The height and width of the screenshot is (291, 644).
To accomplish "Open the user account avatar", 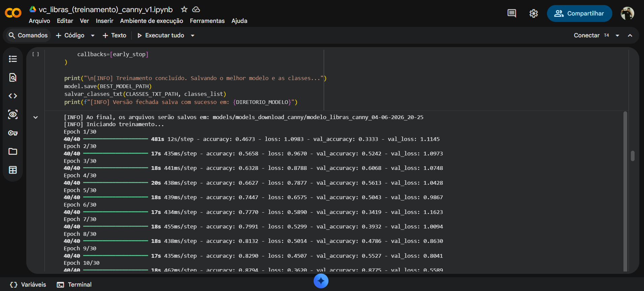I will pos(627,13).
